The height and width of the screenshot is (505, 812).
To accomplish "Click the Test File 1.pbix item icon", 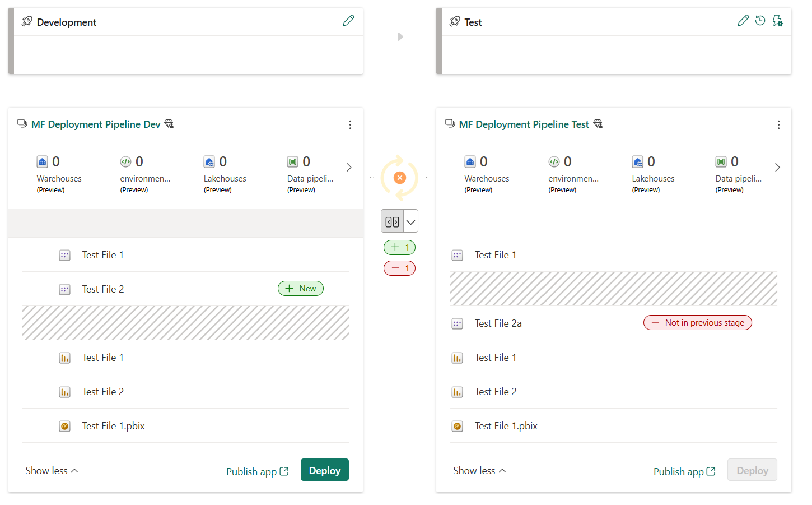I will pos(64,425).
